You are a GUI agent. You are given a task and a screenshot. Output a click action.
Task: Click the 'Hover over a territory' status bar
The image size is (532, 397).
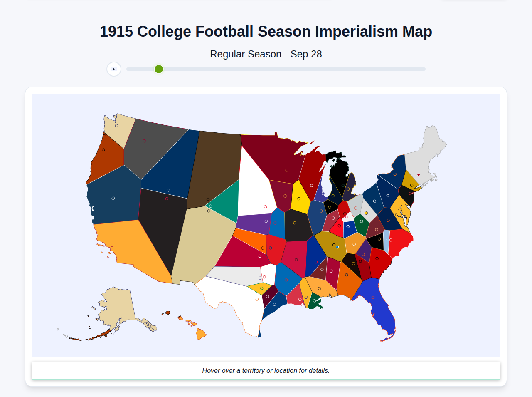tap(266, 370)
